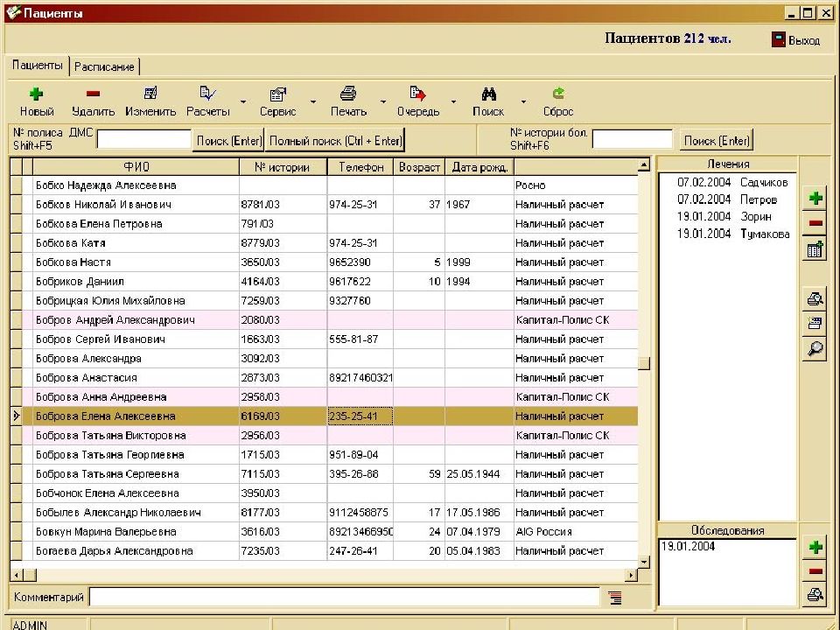Add a treatment with the Лечения green plus
This screenshot has height=630, width=840.
pyautogui.click(x=815, y=199)
